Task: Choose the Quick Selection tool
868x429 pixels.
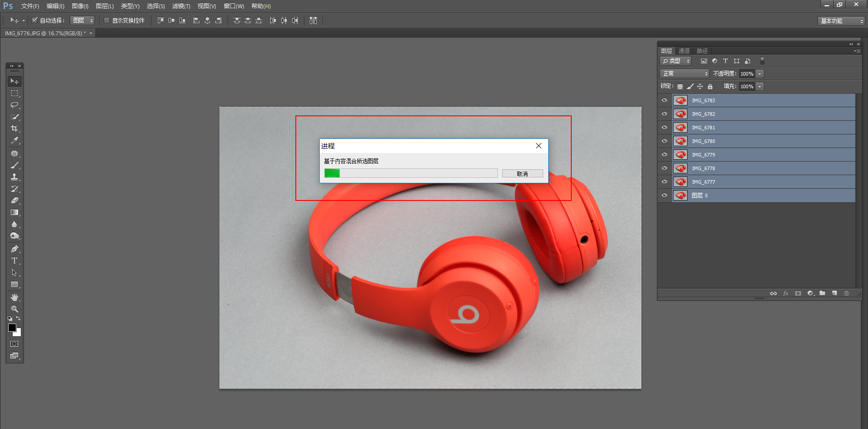Action: (x=14, y=117)
